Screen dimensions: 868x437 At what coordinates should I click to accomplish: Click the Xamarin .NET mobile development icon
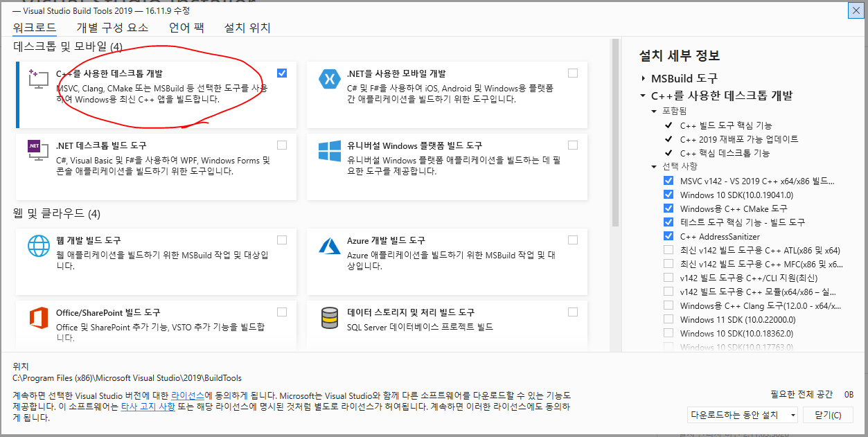(x=329, y=79)
